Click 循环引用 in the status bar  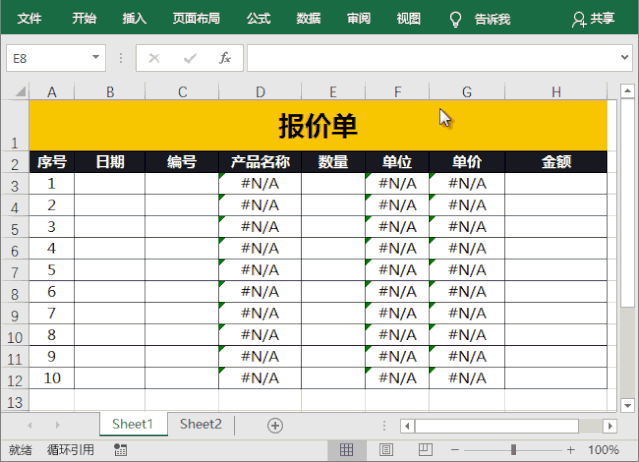71,450
